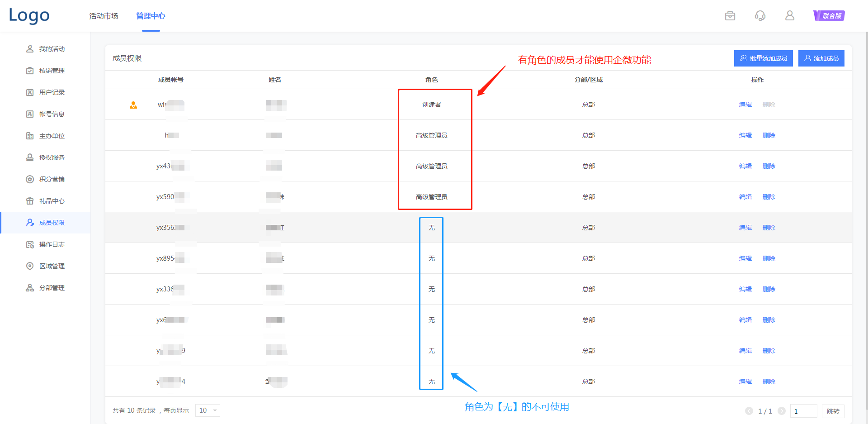868x424 pixels.
Task: Click the 帐号信息 sidebar icon
Action: click(30, 114)
